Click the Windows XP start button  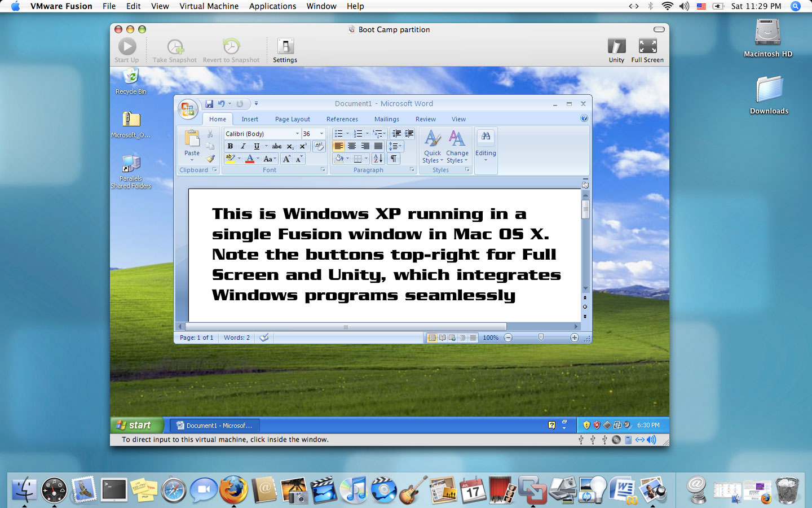pos(137,425)
